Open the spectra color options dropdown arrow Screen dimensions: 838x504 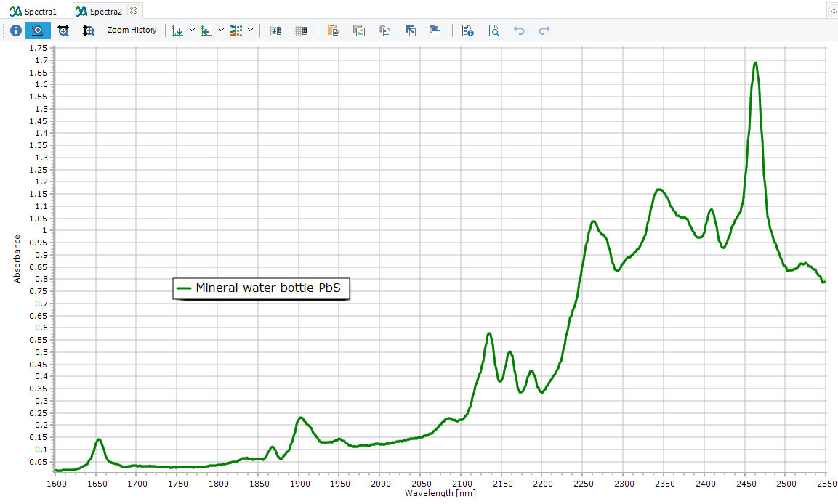250,30
